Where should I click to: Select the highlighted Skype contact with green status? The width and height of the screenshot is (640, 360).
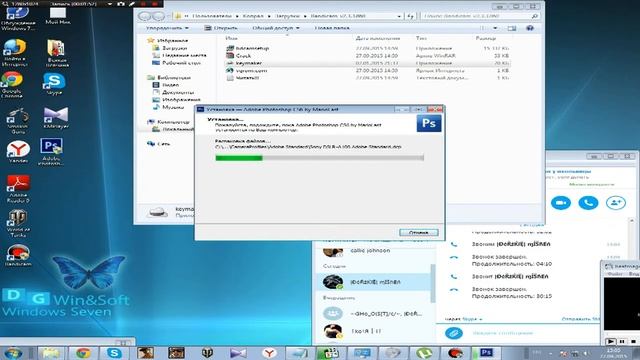372,282
